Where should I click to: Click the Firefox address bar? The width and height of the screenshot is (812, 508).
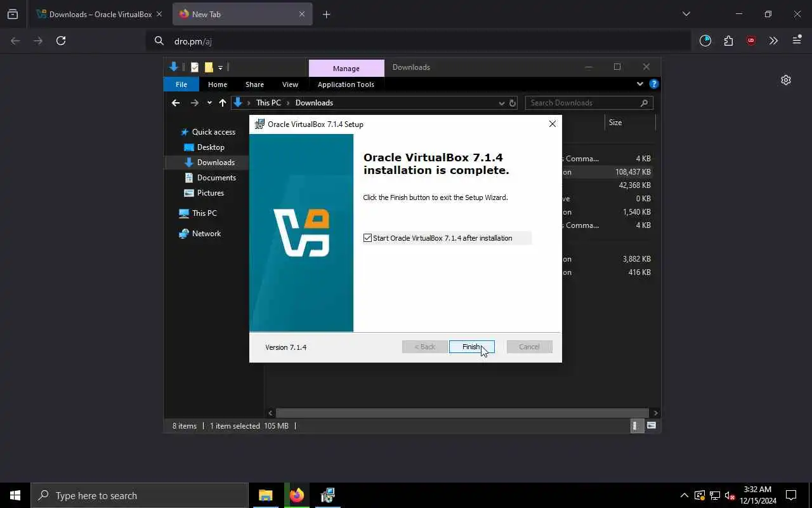click(419, 41)
